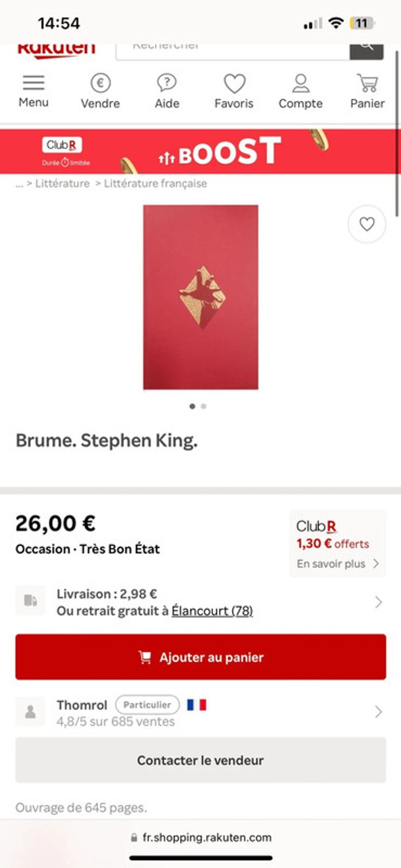Click the red book cover image

tap(200, 297)
